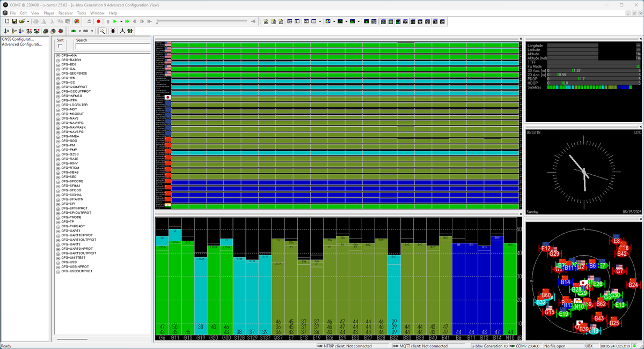Open the File menu
644x349 pixels.
click(13, 13)
